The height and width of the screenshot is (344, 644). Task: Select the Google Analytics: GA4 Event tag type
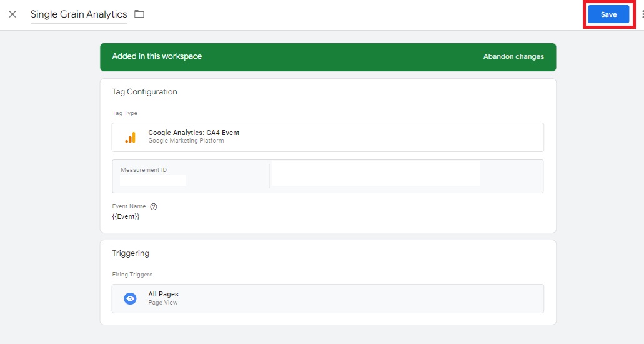point(194,133)
